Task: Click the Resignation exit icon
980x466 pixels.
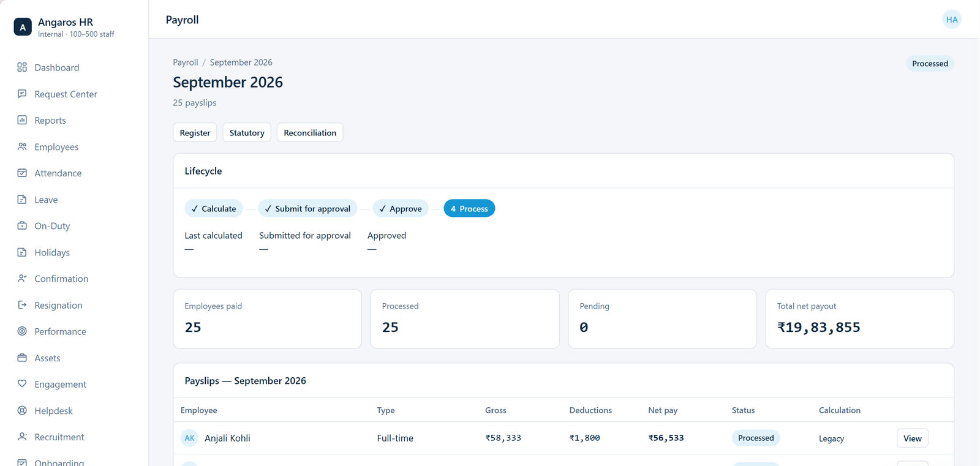Action: coord(22,304)
